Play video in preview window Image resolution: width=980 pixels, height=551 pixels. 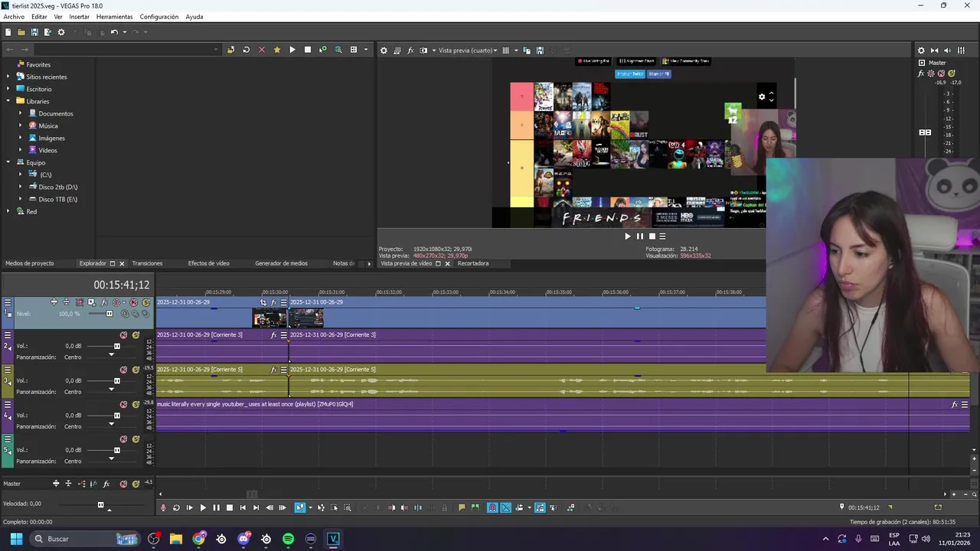pyautogui.click(x=628, y=236)
